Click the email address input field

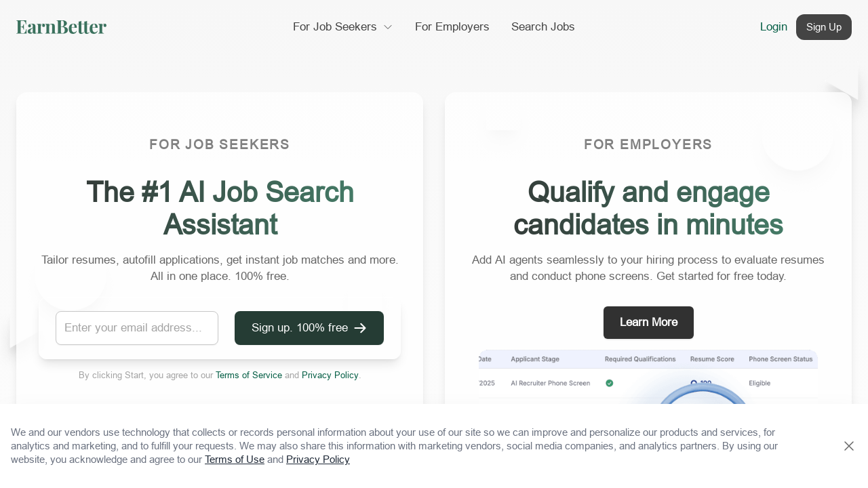(x=137, y=328)
